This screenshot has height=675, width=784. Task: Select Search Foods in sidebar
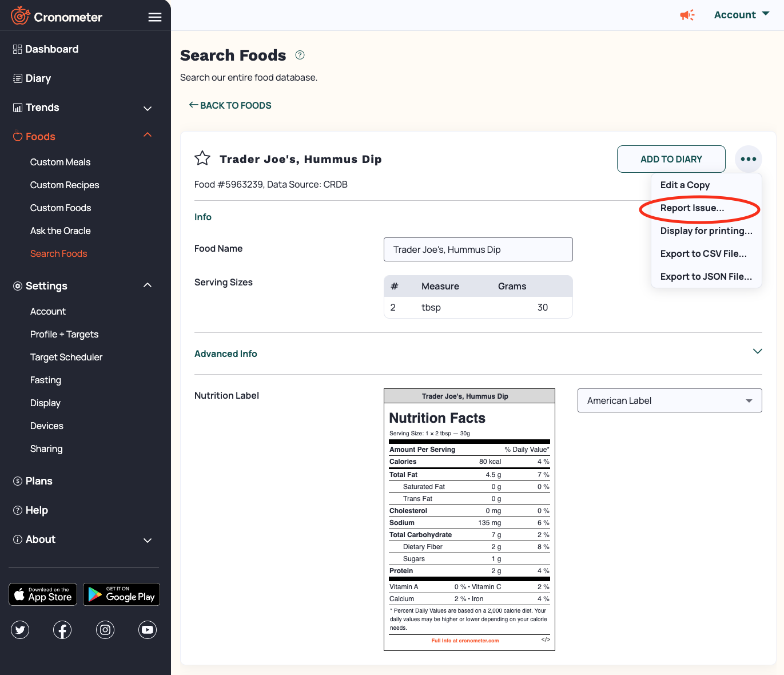(59, 253)
